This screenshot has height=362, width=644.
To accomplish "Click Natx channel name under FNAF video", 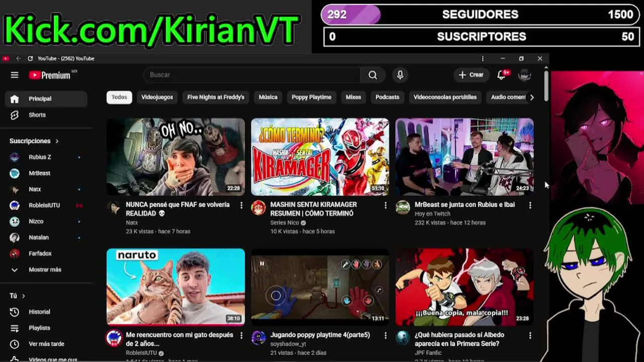I will pyautogui.click(x=132, y=222).
